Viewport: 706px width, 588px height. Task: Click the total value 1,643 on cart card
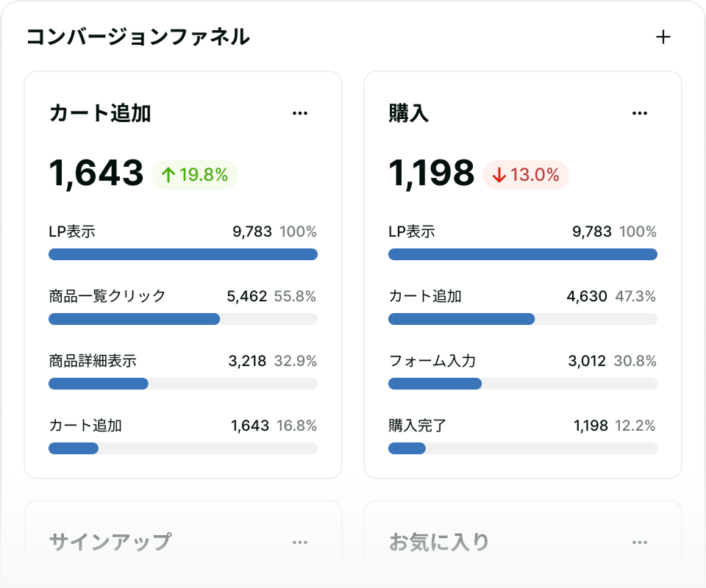click(x=96, y=173)
